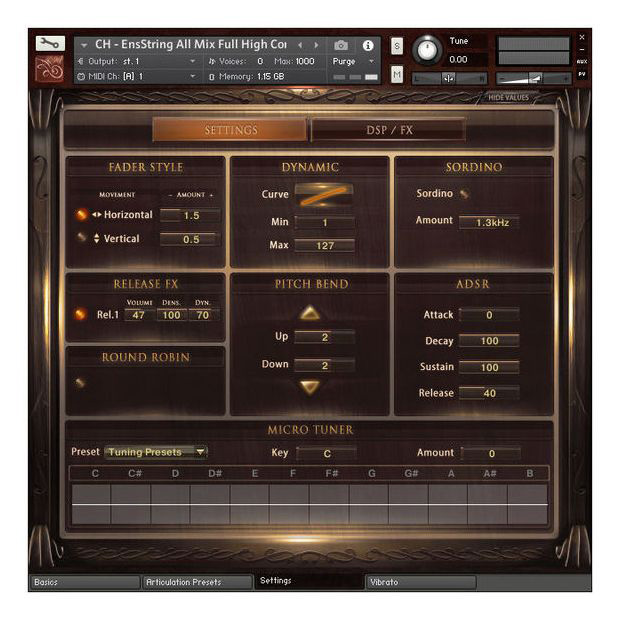This screenshot has width=620, height=620.
Task: Click the pitch bend down triangle
Action: (310, 387)
